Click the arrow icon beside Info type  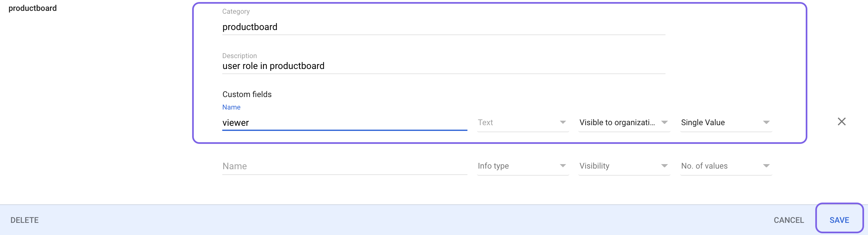click(563, 166)
